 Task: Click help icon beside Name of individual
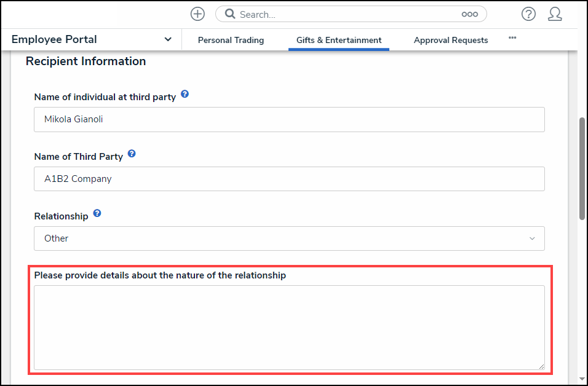point(185,95)
